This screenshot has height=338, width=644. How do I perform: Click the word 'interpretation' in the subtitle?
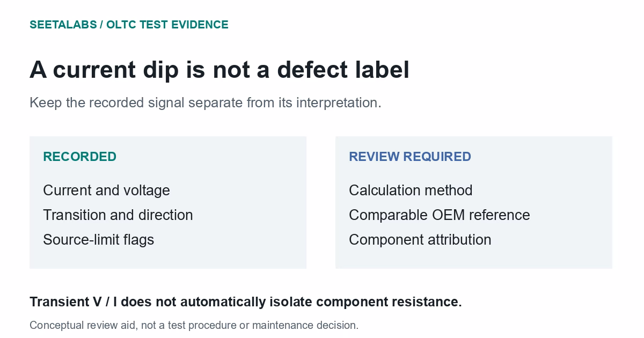pos(338,102)
